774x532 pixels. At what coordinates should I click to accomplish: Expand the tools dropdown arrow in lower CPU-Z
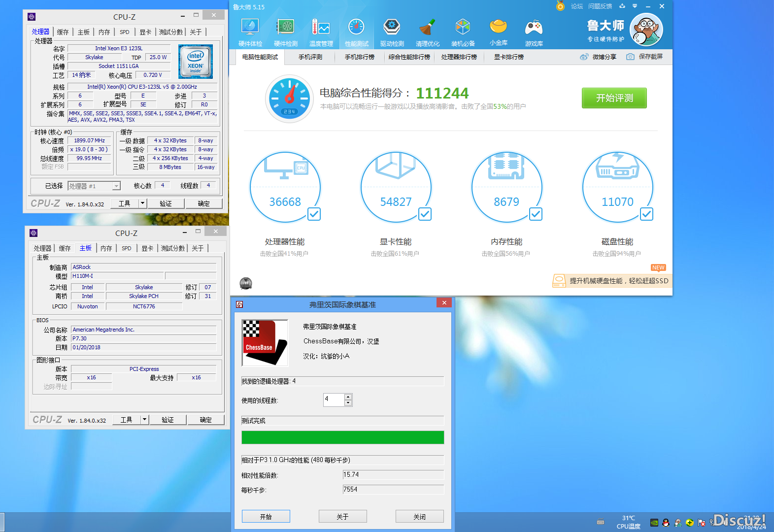[144, 419]
